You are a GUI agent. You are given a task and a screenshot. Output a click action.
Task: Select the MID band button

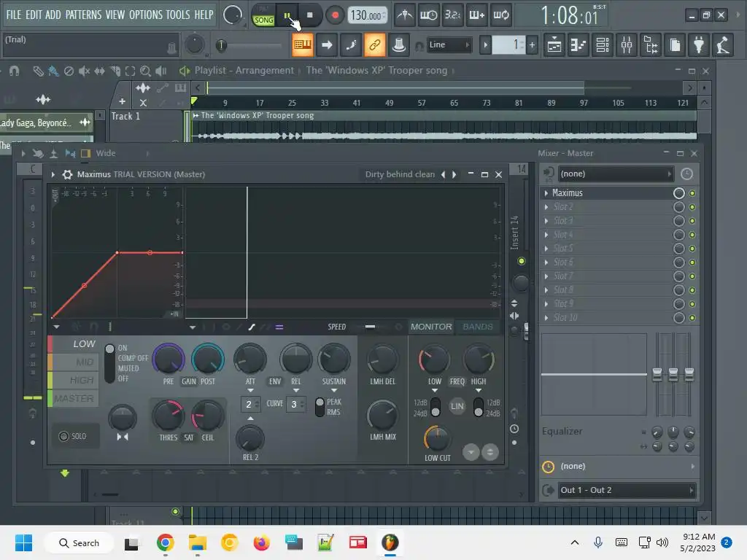[74, 362]
